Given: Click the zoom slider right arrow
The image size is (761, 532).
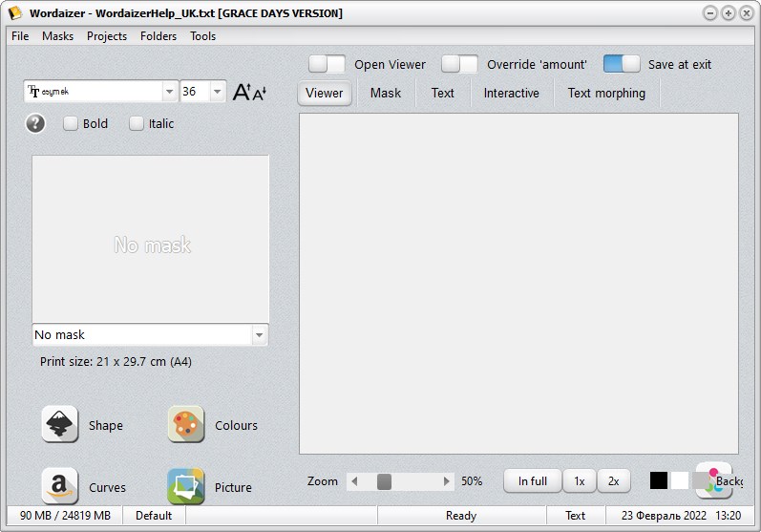Looking at the screenshot, I should click(x=447, y=481).
